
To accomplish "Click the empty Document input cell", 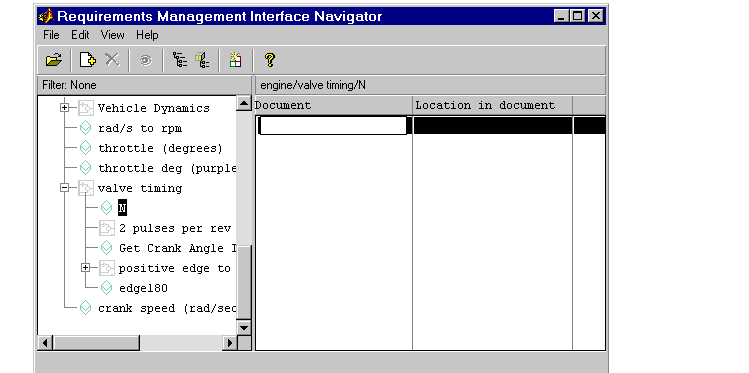I will click(x=332, y=126).
